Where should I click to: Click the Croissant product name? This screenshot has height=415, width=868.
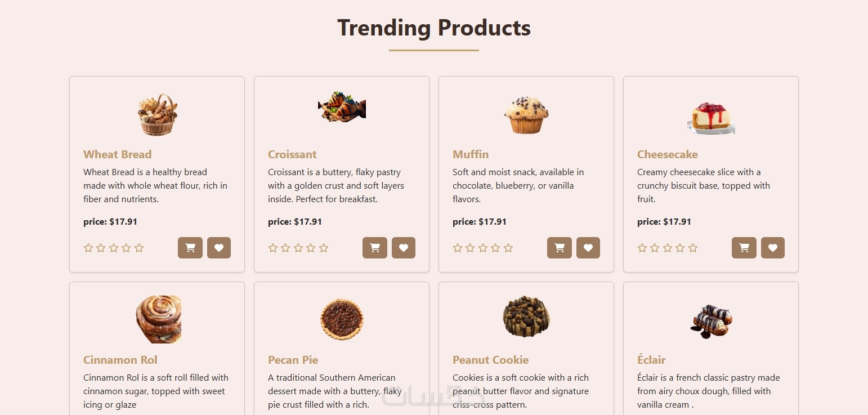(x=292, y=154)
